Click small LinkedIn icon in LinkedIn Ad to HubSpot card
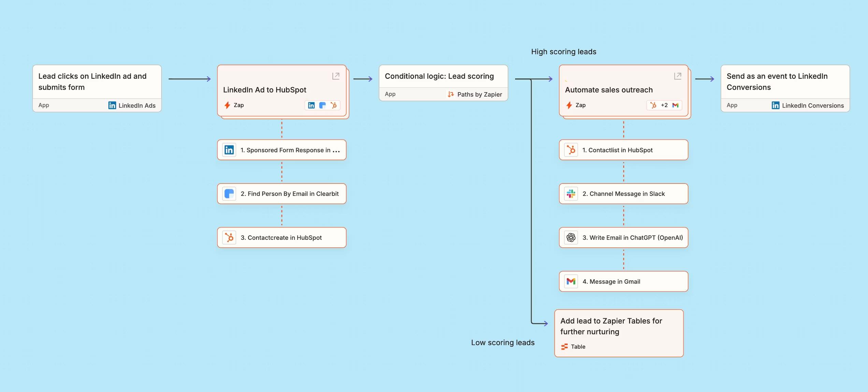The width and height of the screenshot is (868, 392). pos(311,105)
